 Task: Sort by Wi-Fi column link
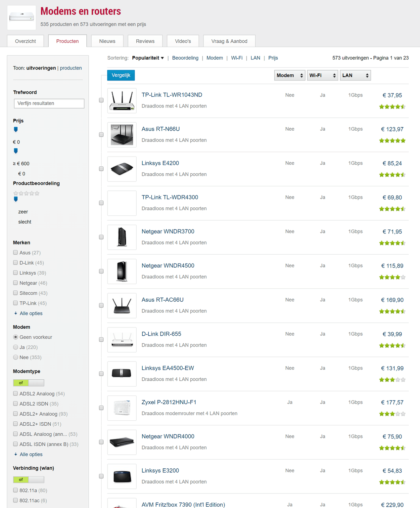237,58
